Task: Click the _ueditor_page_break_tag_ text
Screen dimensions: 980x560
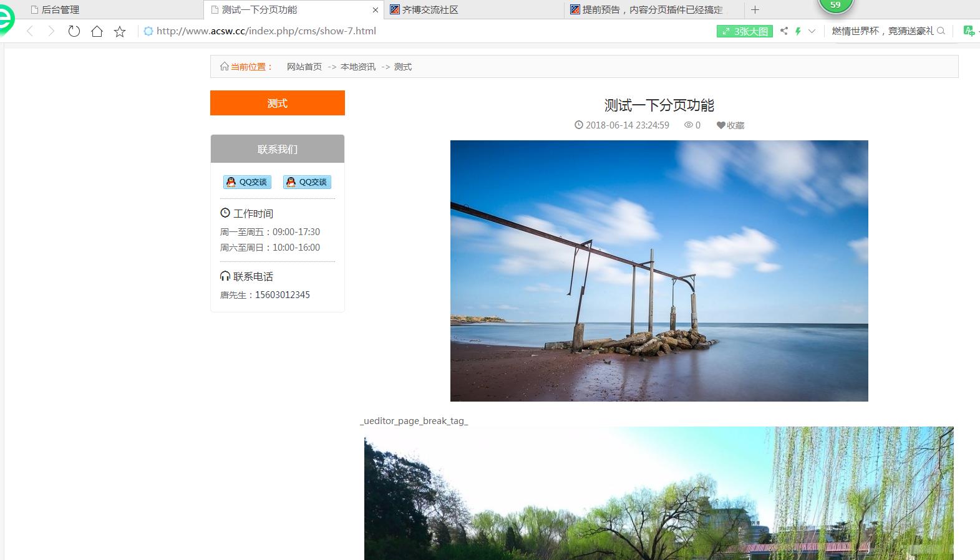Action: [414, 421]
